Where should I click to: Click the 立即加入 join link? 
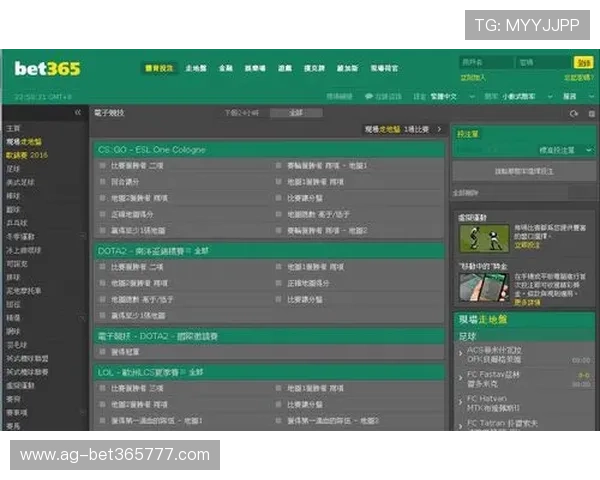[x=473, y=78]
